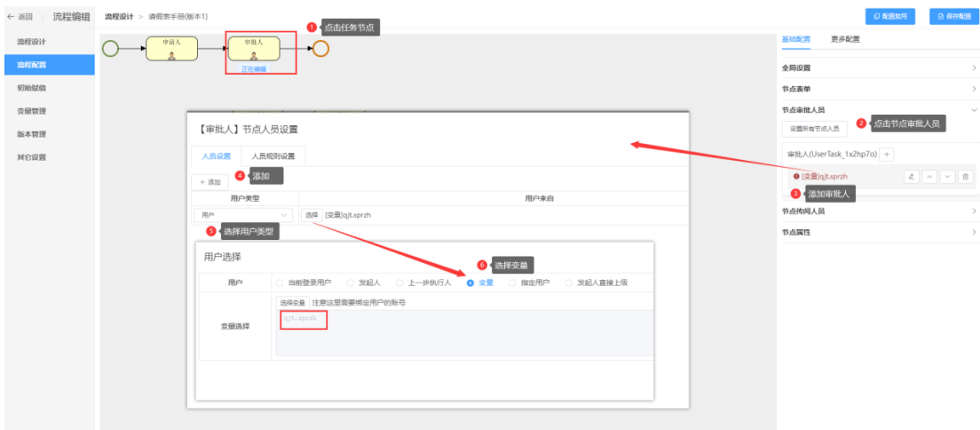Click 请假表手册(版本1) breadcrumb text
Viewport: 980px width, 430px height.
pyautogui.click(x=178, y=17)
